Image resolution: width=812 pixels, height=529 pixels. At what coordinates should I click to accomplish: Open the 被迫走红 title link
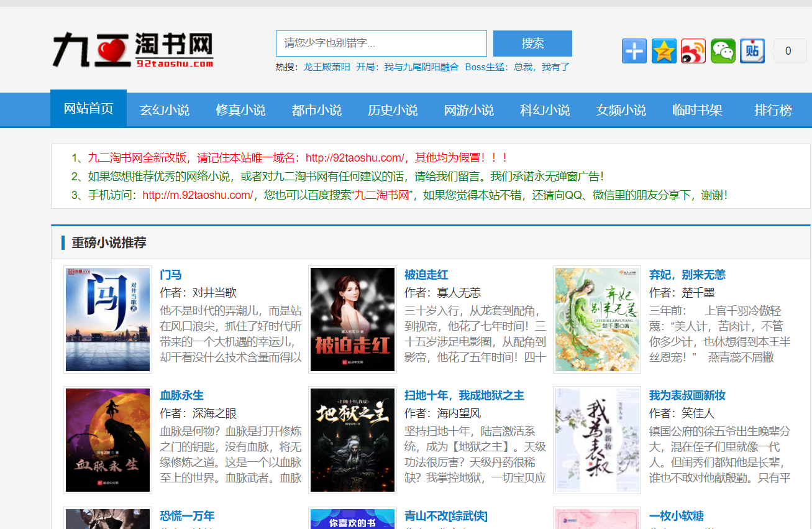point(426,275)
